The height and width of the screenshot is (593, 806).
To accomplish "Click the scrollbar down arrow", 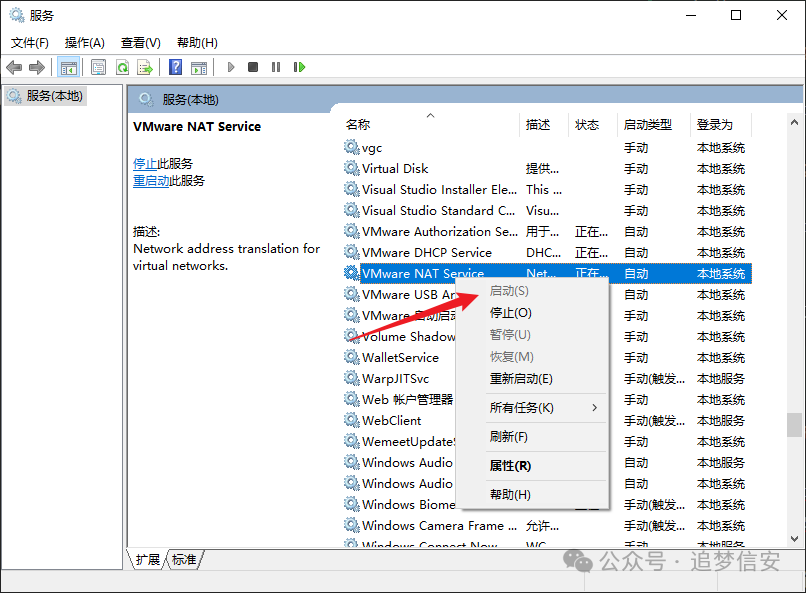I will click(x=794, y=539).
